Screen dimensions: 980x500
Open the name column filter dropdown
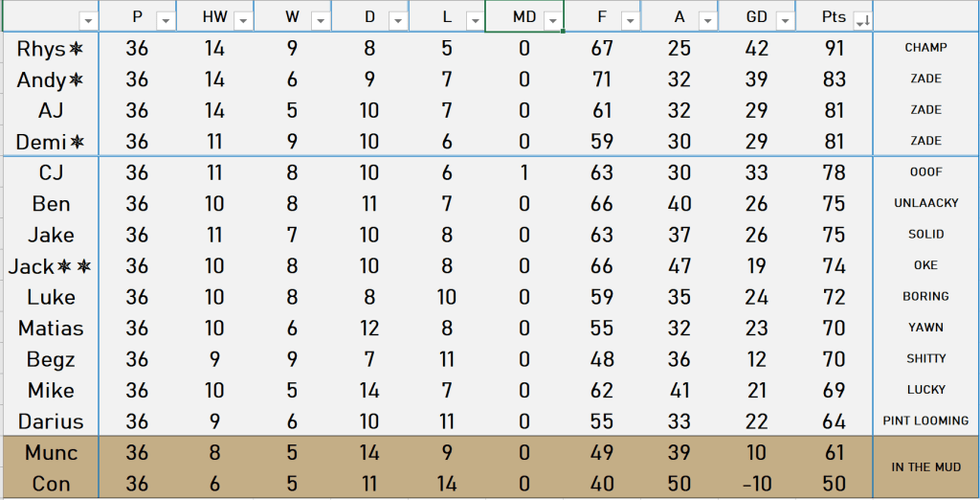88,20
